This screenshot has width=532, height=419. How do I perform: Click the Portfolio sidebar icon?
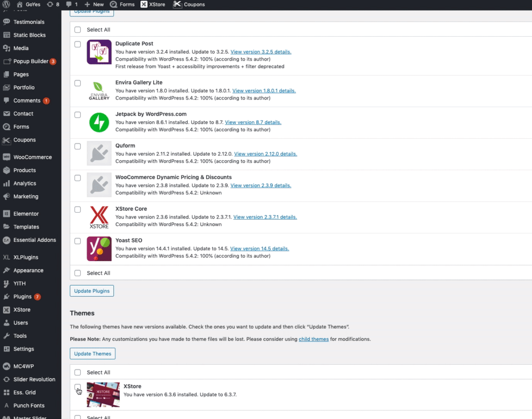coord(6,87)
